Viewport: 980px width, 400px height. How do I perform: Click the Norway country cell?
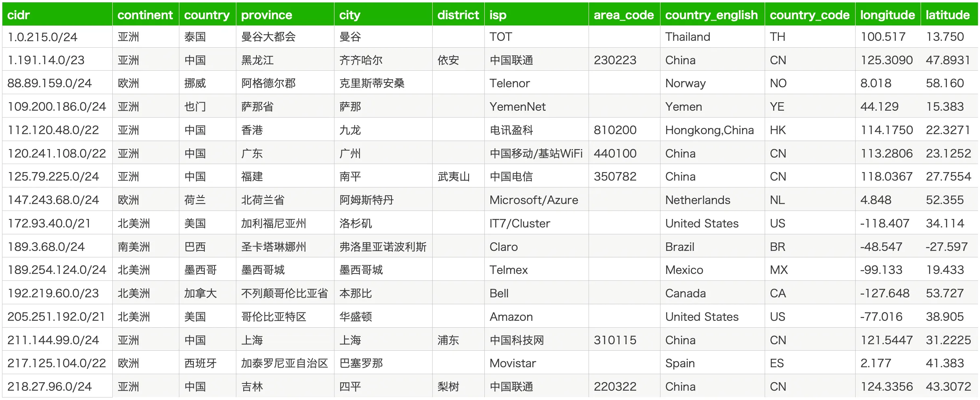tap(713, 83)
